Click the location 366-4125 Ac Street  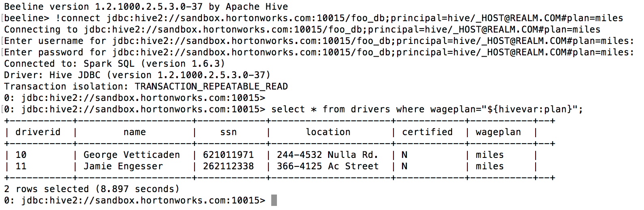point(327,166)
